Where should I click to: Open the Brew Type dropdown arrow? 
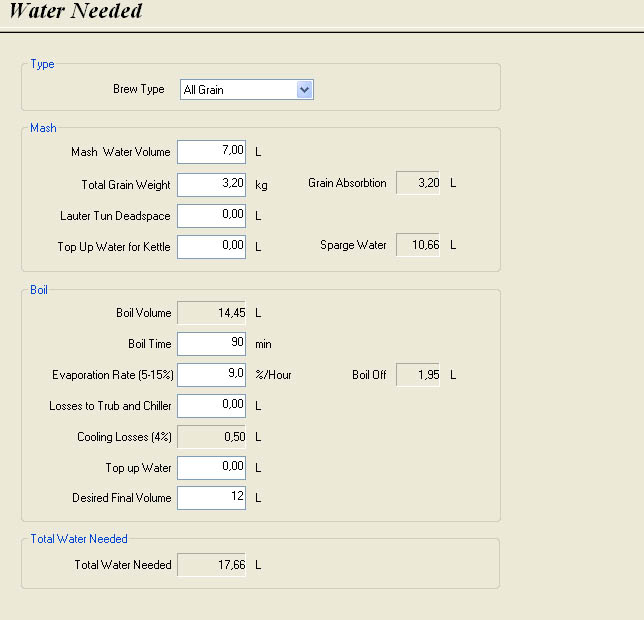(304, 90)
